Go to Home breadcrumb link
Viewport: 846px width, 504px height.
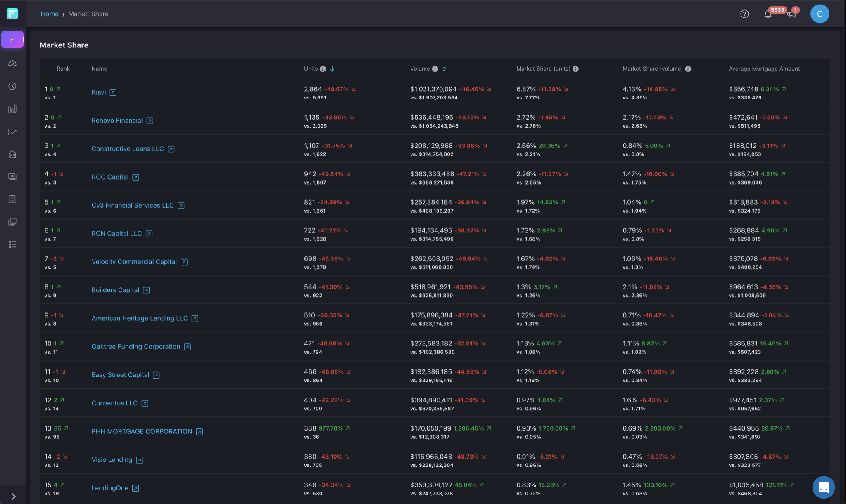[x=50, y=14]
